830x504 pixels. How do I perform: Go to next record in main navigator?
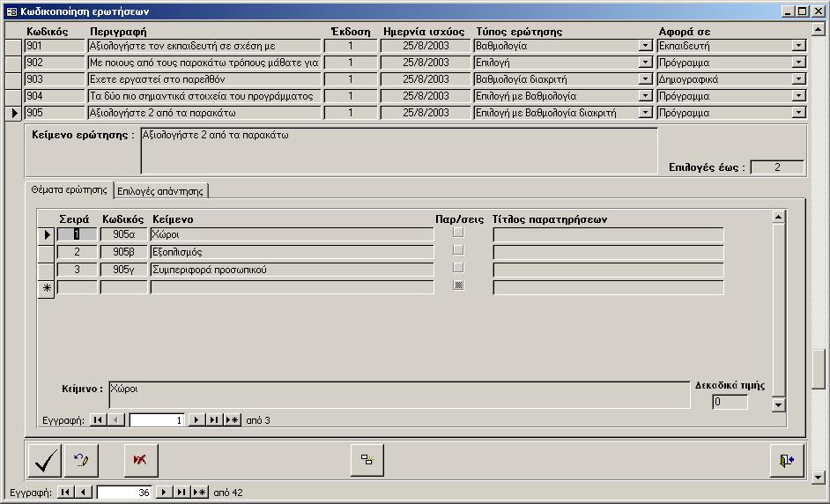[x=164, y=493]
